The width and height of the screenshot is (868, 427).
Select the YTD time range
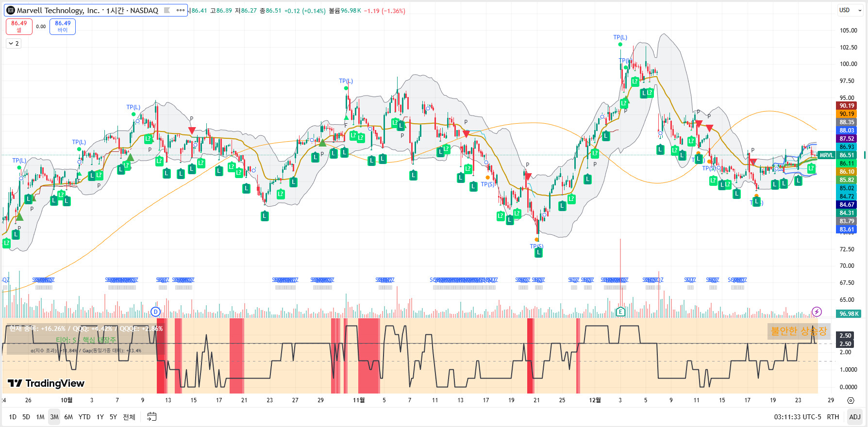tap(84, 417)
